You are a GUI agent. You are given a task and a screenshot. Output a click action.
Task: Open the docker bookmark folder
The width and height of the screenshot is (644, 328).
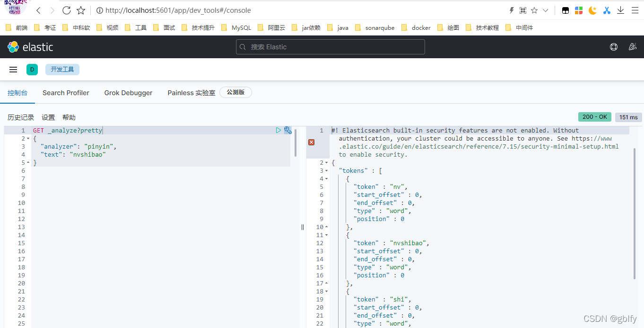click(x=416, y=27)
